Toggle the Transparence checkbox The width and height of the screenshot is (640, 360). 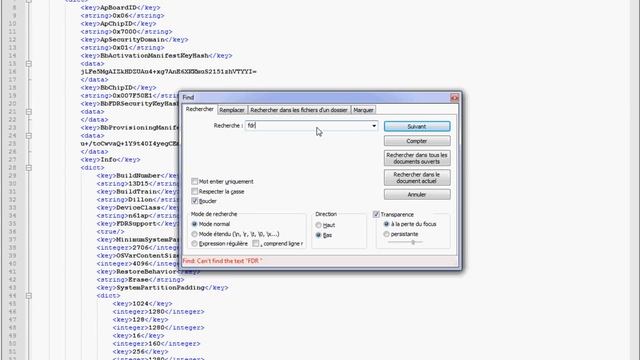coord(376,214)
